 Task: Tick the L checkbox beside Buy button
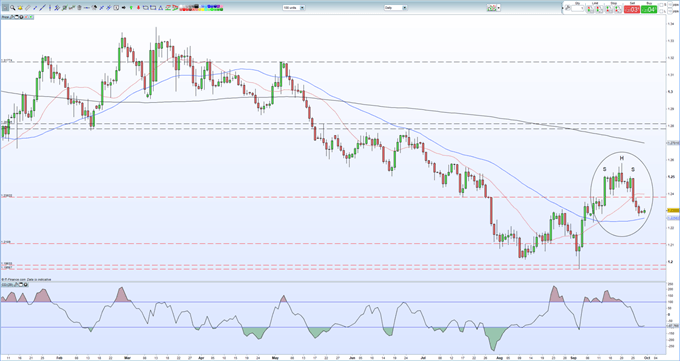tap(661, 12)
